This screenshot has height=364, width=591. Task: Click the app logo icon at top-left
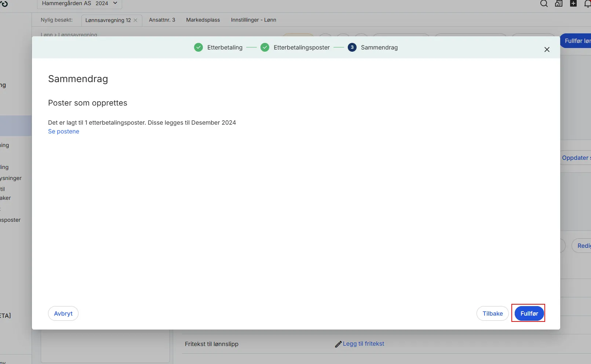tap(4, 4)
